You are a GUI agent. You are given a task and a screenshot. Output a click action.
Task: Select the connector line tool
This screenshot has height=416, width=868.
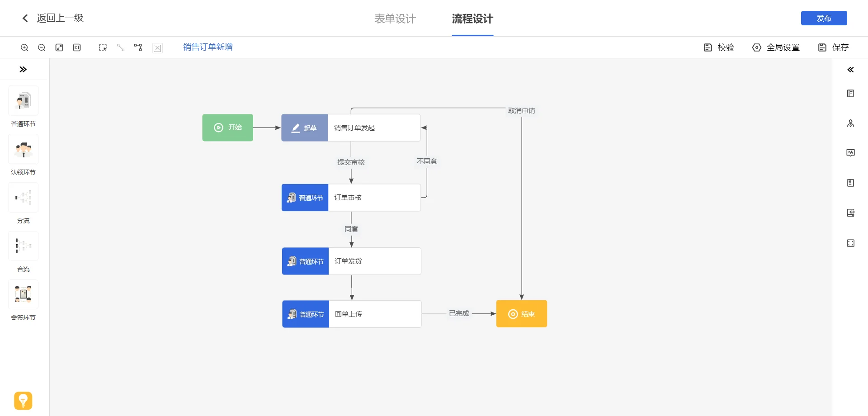click(121, 47)
